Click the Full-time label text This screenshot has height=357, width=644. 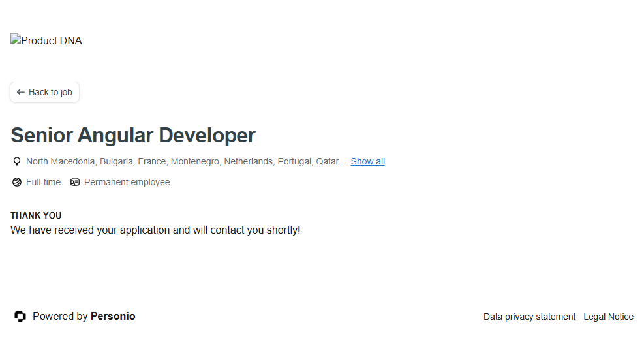click(x=43, y=183)
